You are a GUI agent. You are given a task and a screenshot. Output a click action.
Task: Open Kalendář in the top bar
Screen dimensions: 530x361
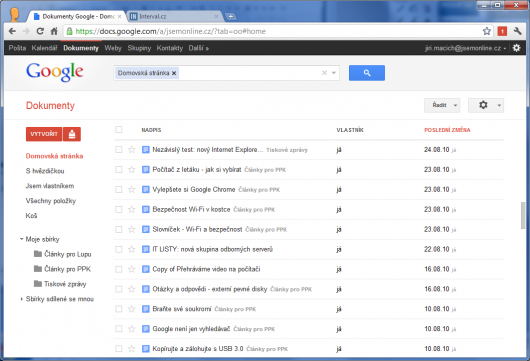coord(44,48)
